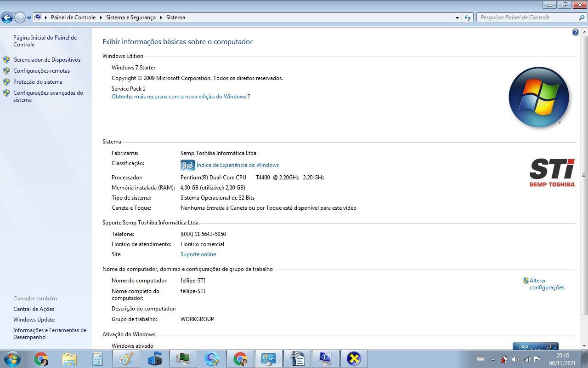Open Windows Update link
The image size is (588, 368).
point(34,320)
